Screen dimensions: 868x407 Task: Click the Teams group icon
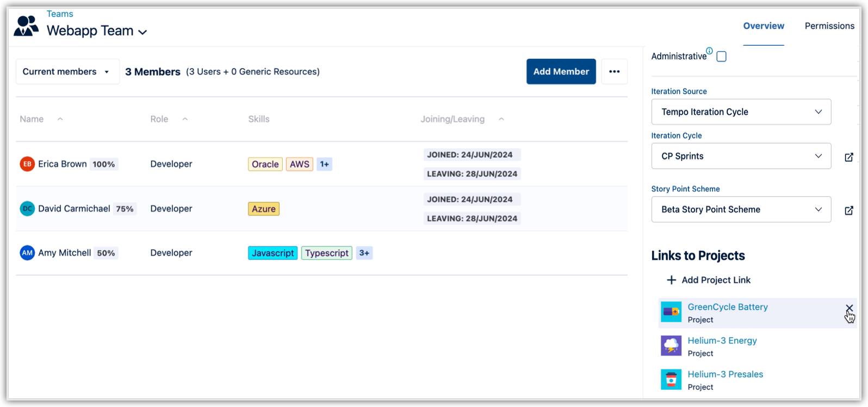pos(26,26)
